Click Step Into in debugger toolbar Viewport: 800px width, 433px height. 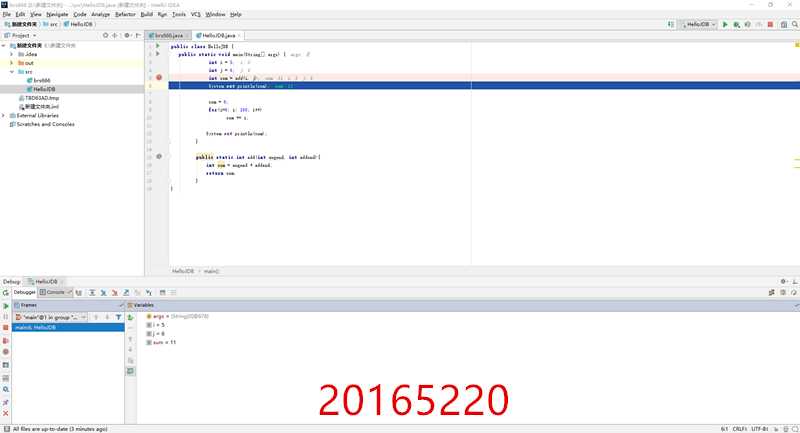[x=103, y=293]
